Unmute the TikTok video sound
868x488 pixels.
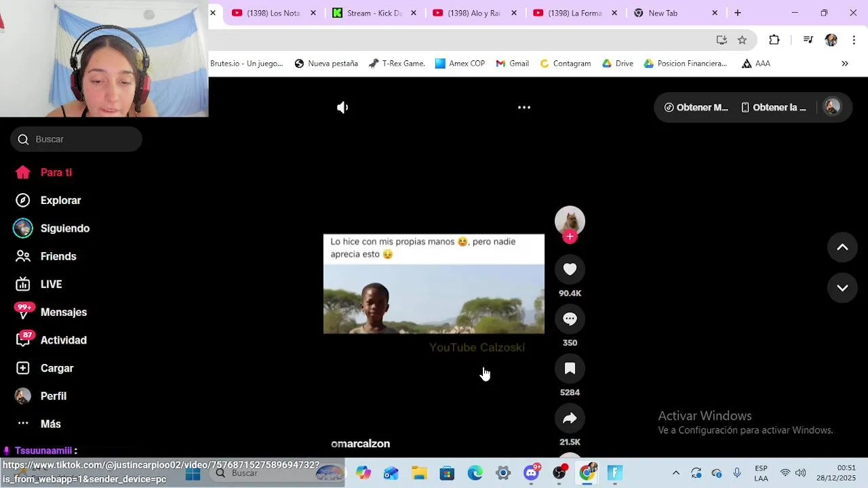(342, 107)
